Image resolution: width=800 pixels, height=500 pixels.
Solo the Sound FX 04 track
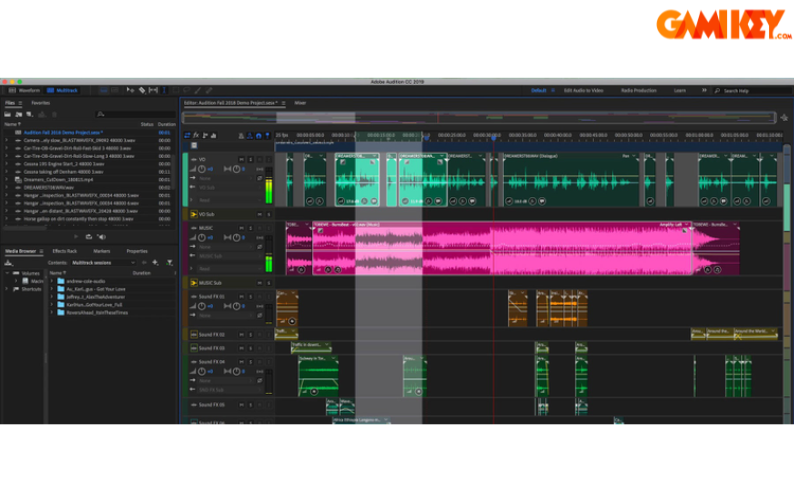pos(251,362)
